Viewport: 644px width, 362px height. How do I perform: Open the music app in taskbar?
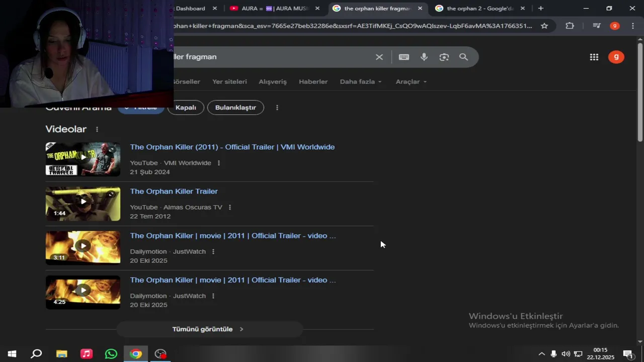coord(87,354)
